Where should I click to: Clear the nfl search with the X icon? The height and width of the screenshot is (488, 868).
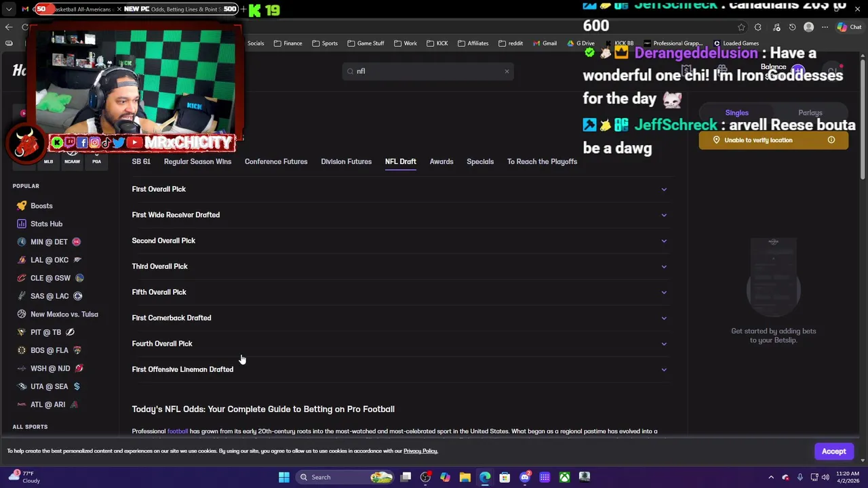(507, 71)
